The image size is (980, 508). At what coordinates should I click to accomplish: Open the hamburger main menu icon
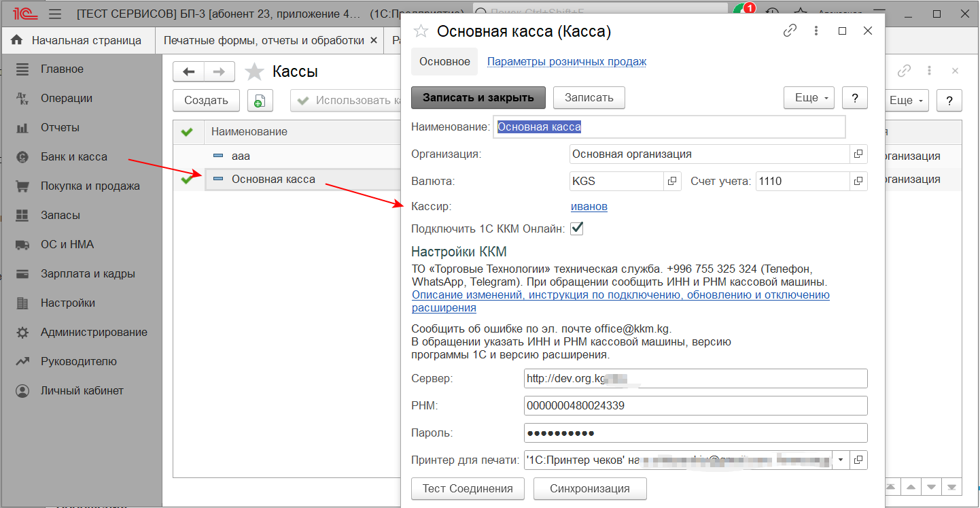(x=56, y=14)
